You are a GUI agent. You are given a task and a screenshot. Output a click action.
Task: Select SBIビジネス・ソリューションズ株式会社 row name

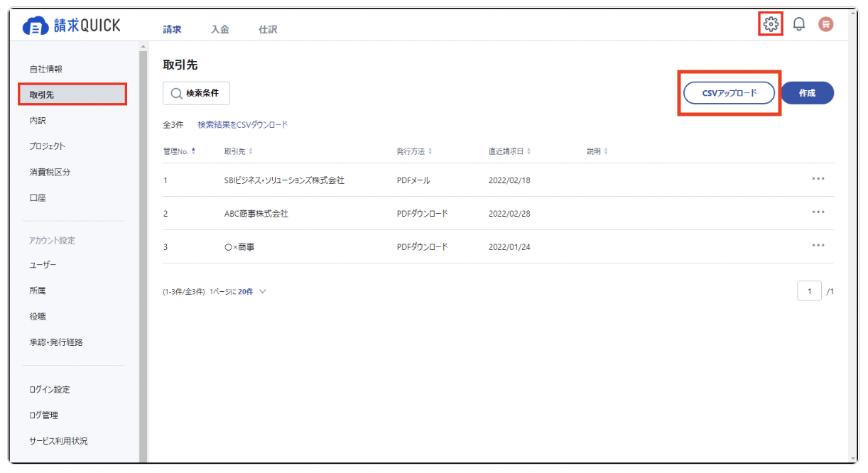pyautogui.click(x=284, y=180)
